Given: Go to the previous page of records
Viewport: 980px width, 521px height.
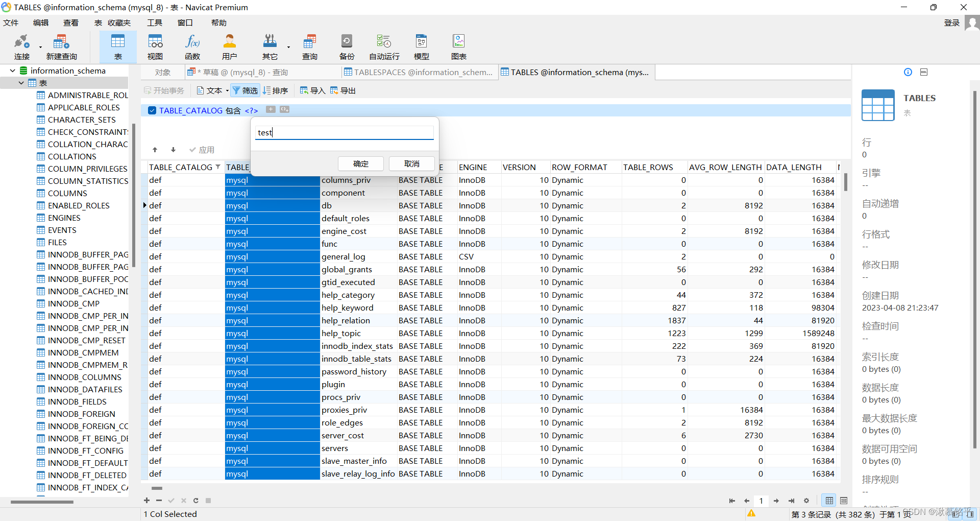Looking at the screenshot, I should (747, 501).
